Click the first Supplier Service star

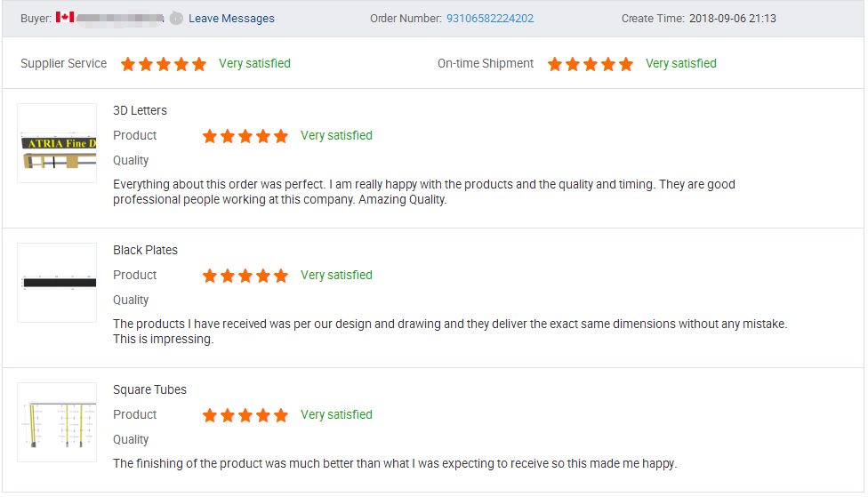tap(128, 64)
